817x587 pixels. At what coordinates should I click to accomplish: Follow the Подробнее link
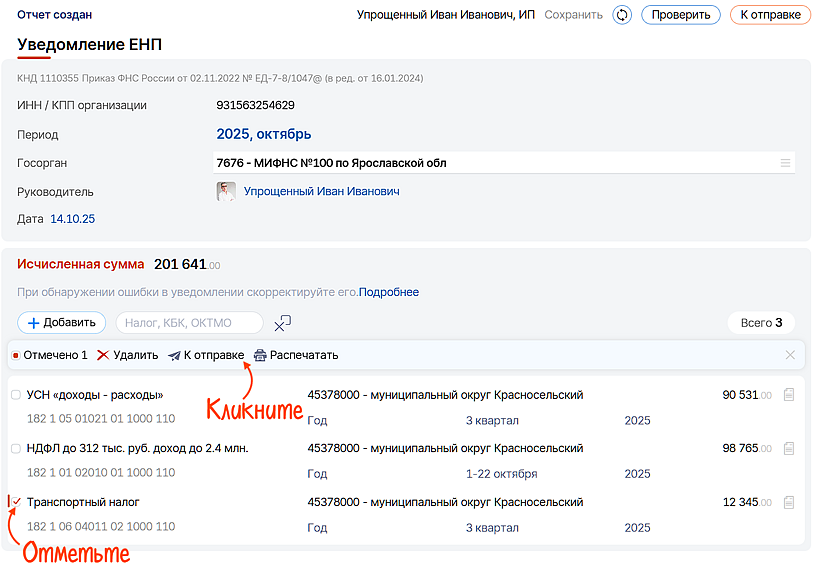(389, 293)
